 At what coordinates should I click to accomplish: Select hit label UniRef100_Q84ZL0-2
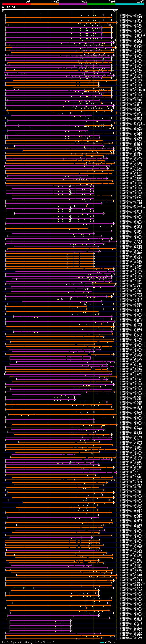coord(132,583)
